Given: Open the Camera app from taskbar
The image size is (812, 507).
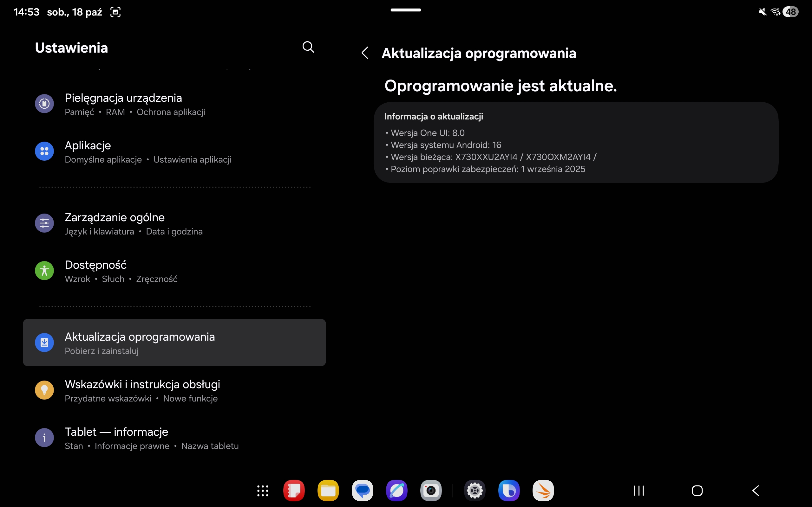Looking at the screenshot, I should [431, 491].
